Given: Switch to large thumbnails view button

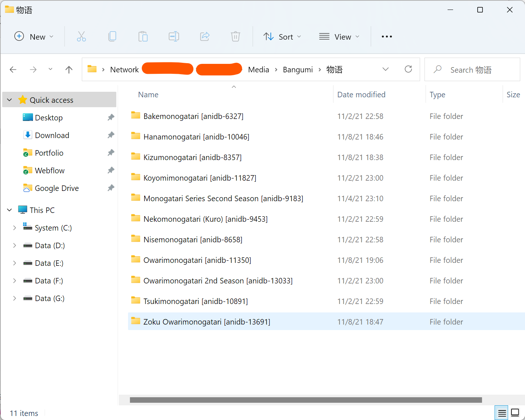Looking at the screenshot, I should click(515, 413).
